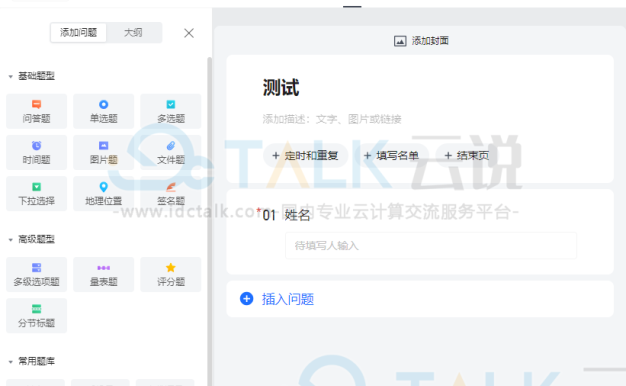Add a 量表题 scale question
626x386 pixels.
(x=103, y=275)
